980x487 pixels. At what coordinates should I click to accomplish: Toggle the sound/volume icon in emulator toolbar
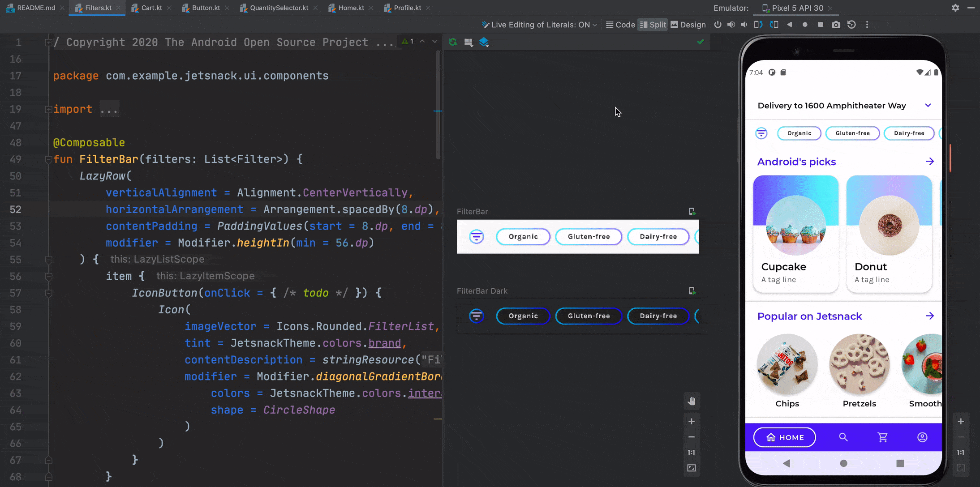(732, 25)
